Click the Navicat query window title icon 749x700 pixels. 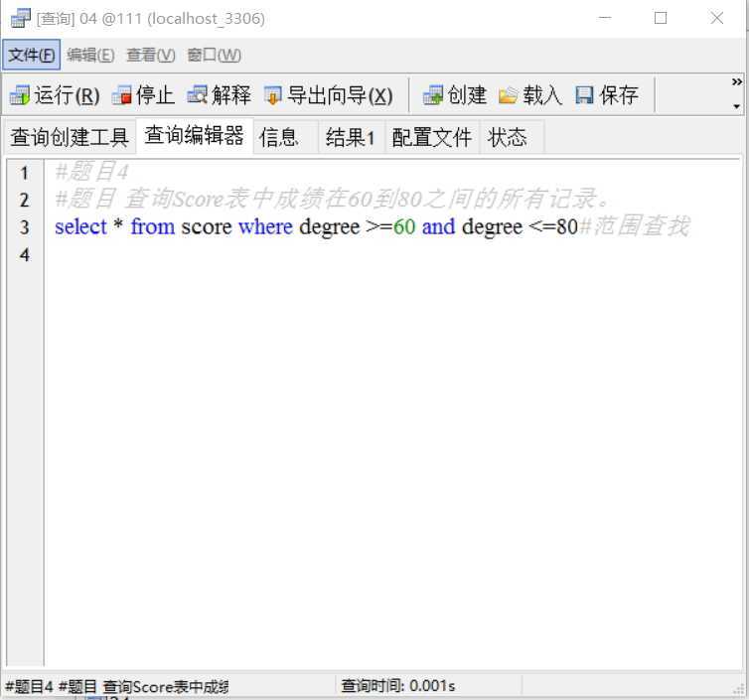[x=21, y=18]
